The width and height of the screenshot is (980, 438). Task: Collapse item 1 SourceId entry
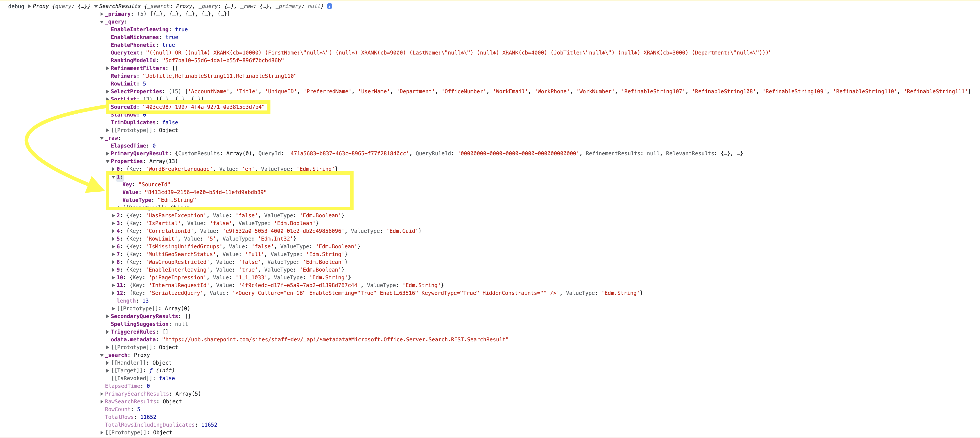coord(113,177)
